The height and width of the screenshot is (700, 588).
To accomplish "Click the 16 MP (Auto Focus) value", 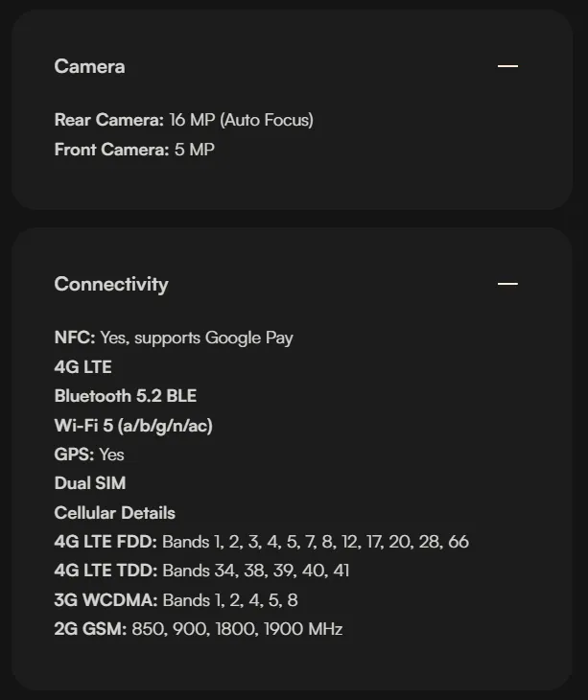I will pos(242,120).
